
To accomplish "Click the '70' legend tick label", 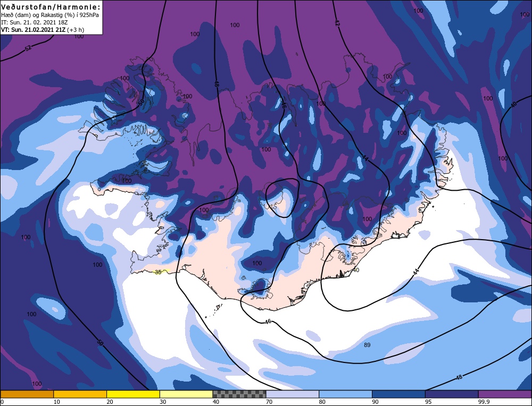I will 269,402.
